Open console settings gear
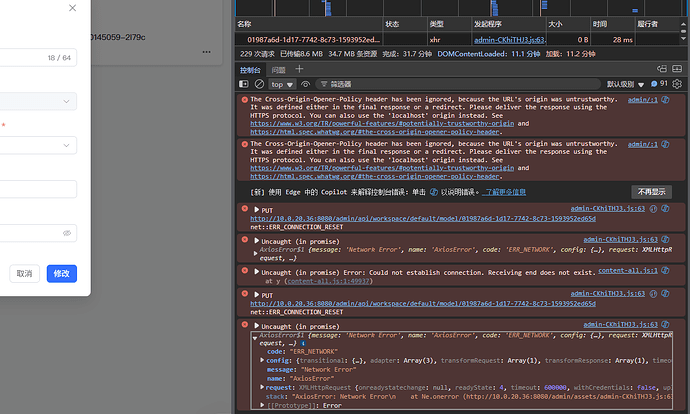This screenshot has width=690, height=414. pyautogui.click(x=677, y=84)
